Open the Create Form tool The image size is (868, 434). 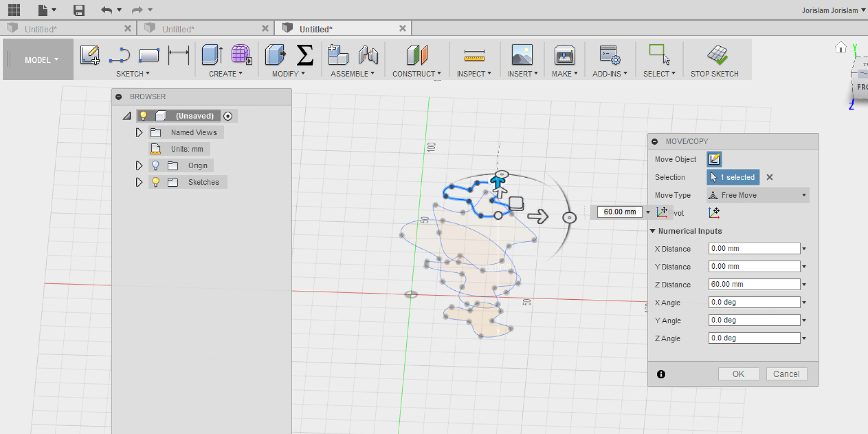[x=241, y=55]
